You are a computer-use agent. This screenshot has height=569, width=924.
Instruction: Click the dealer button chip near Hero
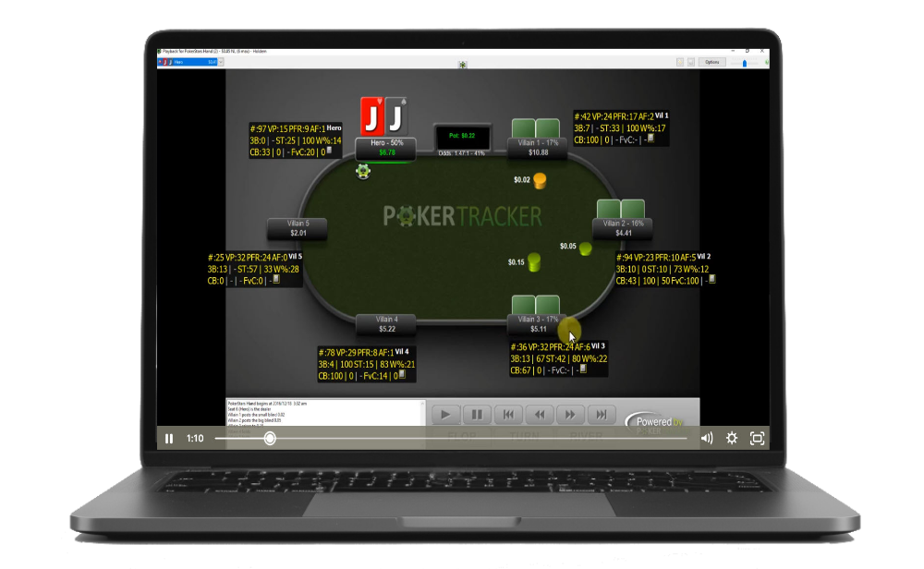(363, 170)
